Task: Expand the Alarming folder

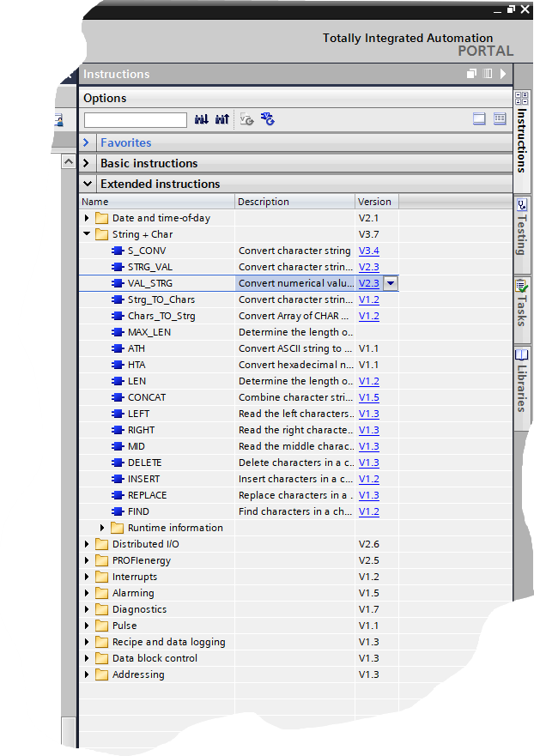Action: pos(87,593)
